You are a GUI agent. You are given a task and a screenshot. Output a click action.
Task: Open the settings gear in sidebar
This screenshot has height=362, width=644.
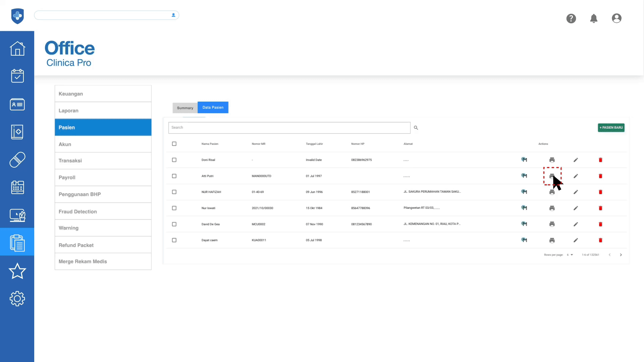[17, 298]
